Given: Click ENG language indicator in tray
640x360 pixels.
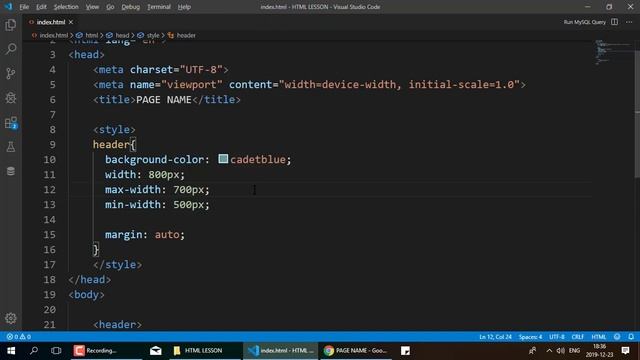Looking at the screenshot, I should point(574,351).
